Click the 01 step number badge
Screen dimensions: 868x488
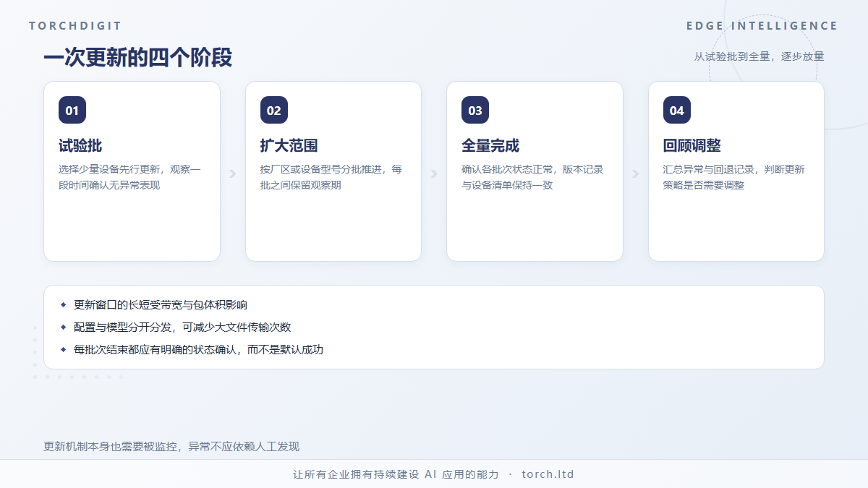(x=72, y=111)
